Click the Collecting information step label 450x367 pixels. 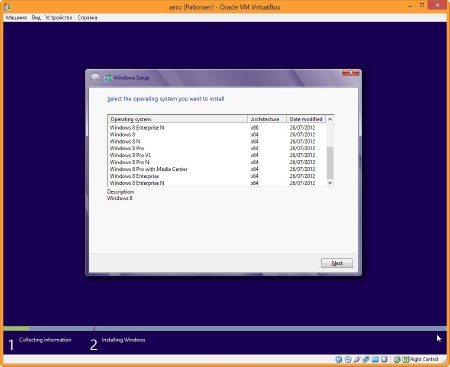[45, 340]
